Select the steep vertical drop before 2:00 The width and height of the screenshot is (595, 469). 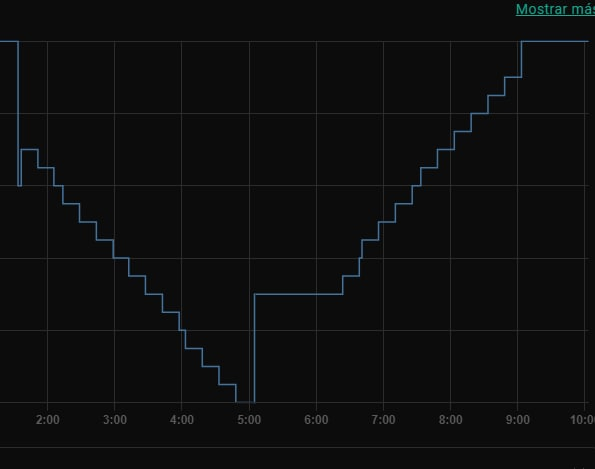[18, 113]
